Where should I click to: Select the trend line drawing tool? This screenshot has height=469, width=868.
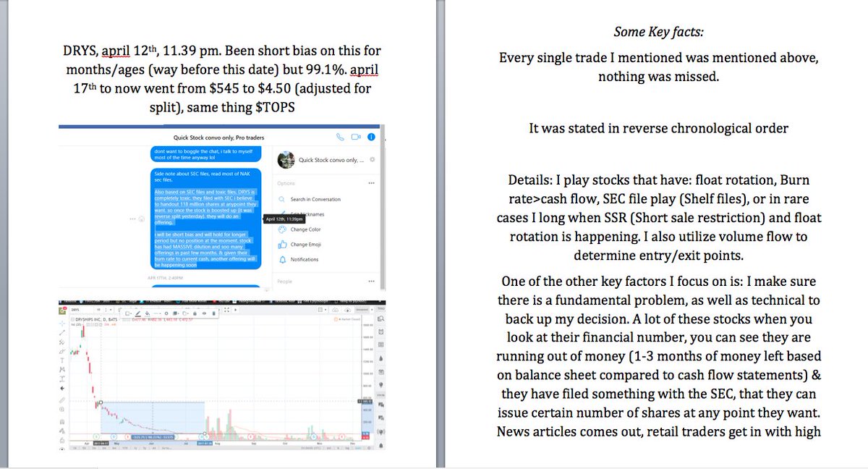(62, 332)
